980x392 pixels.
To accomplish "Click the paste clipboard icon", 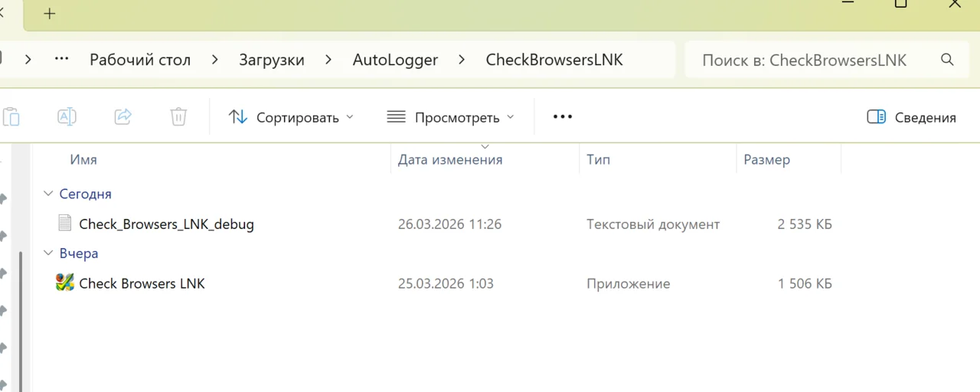I will 11,117.
